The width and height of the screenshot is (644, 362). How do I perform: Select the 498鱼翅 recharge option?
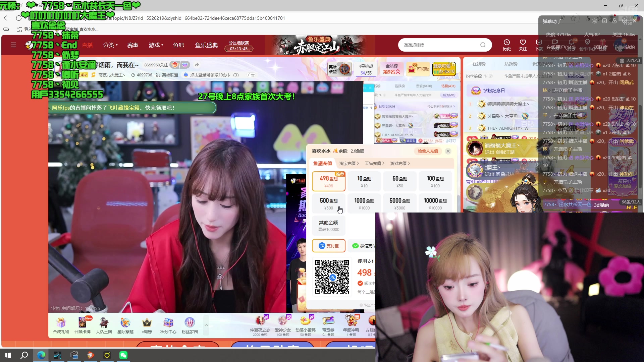(329, 181)
